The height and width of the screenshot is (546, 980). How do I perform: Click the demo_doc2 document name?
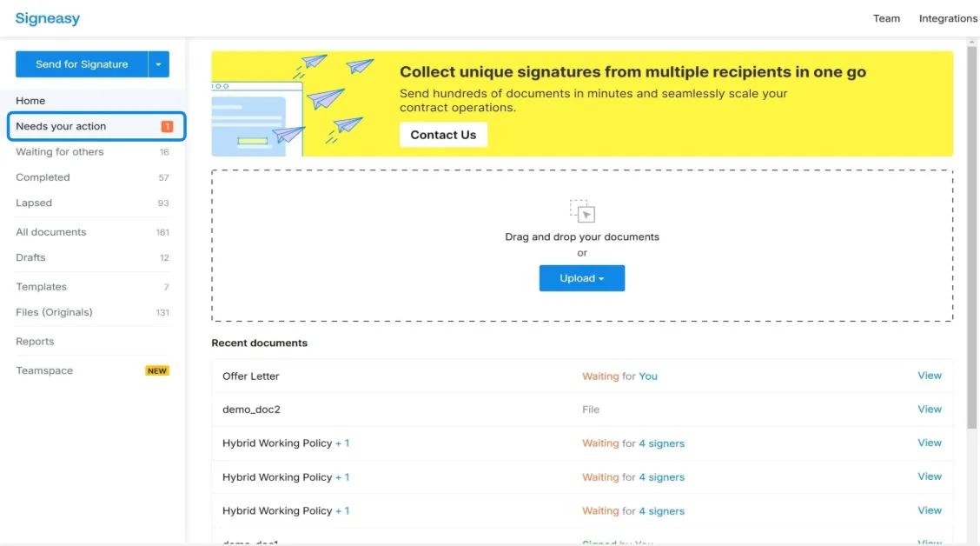tap(251, 409)
